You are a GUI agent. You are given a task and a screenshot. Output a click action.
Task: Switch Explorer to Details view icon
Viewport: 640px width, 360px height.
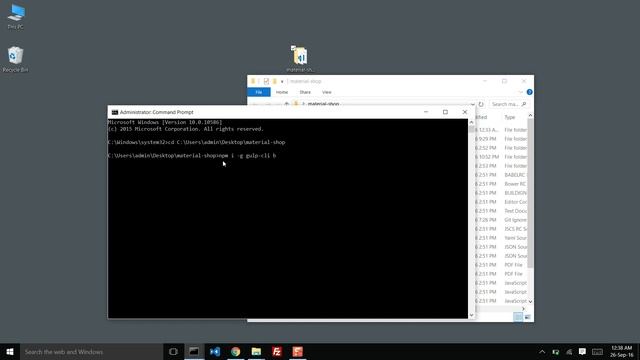point(518,317)
